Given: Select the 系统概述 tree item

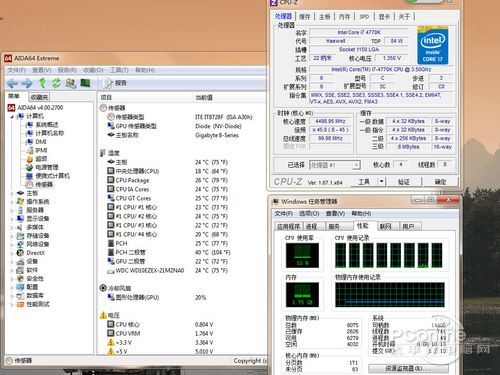Looking at the screenshot, I should (x=47, y=125).
